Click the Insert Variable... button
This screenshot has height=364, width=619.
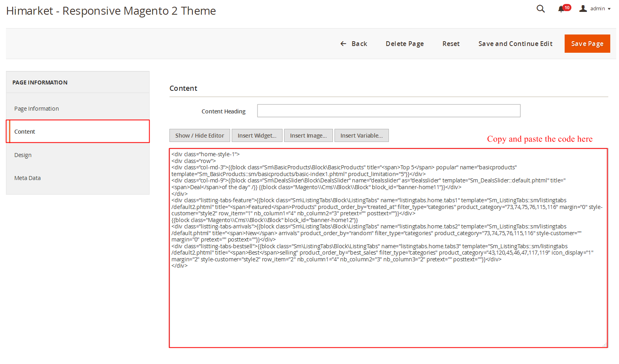(361, 136)
